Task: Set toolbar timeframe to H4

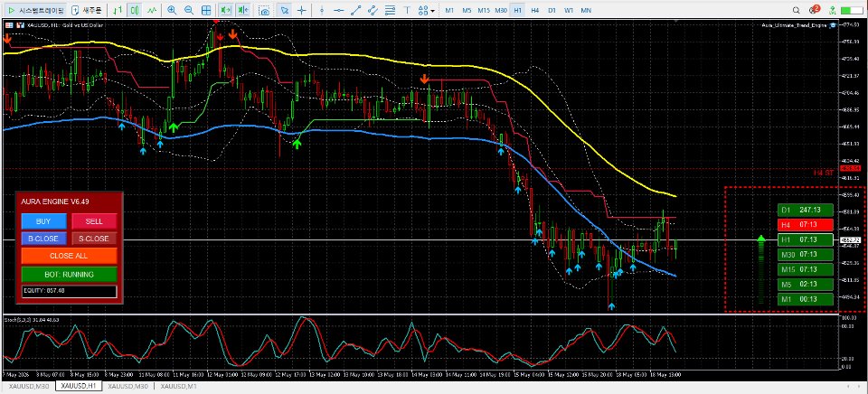Action: (x=534, y=10)
